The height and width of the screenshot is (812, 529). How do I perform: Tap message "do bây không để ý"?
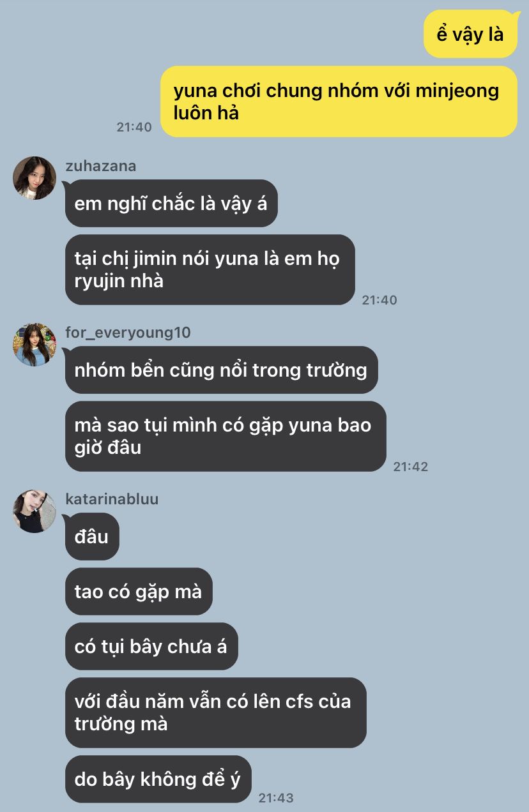coord(158,779)
